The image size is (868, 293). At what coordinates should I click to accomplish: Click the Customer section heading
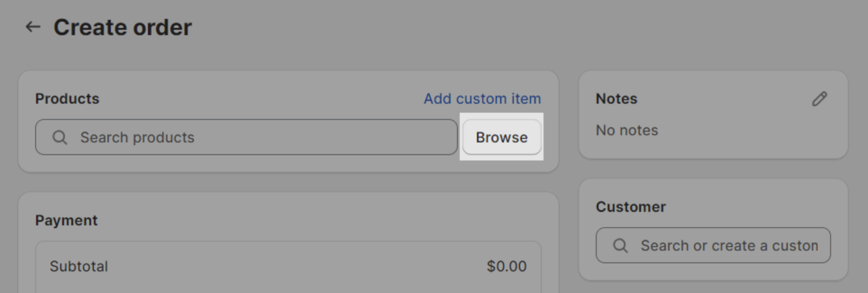point(630,206)
